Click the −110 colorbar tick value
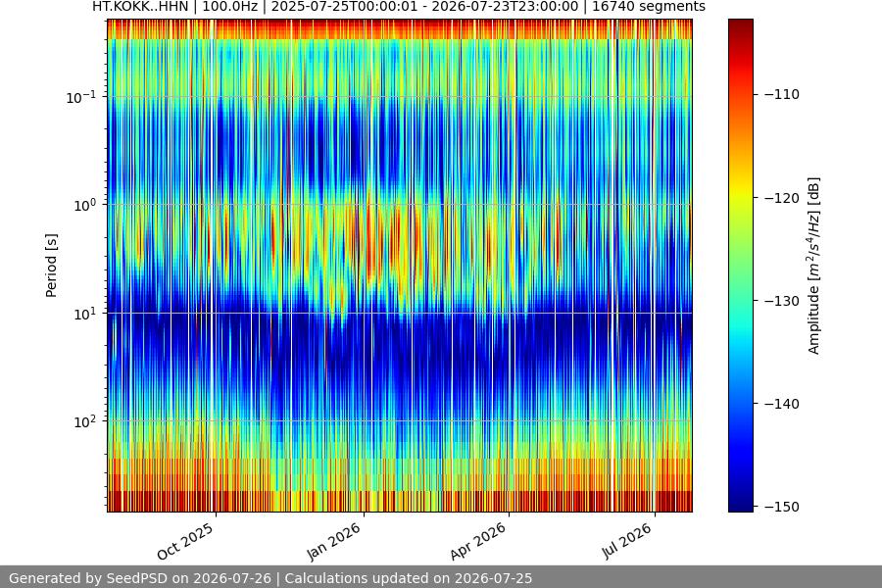Viewport: 882px width, 588px height. (x=782, y=94)
